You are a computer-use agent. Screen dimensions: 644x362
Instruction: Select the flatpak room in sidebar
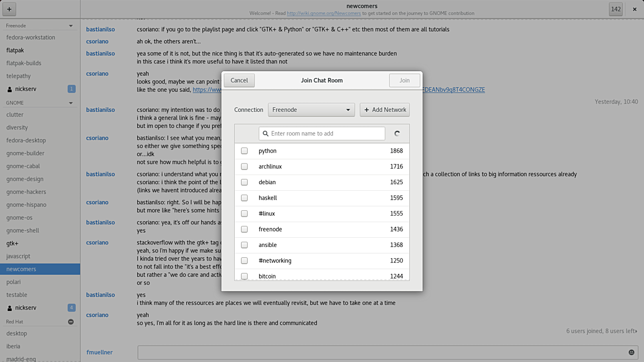point(15,50)
